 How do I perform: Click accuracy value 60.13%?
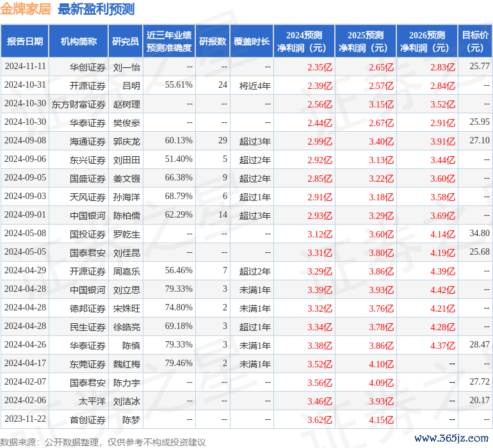[x=179, y=141]
